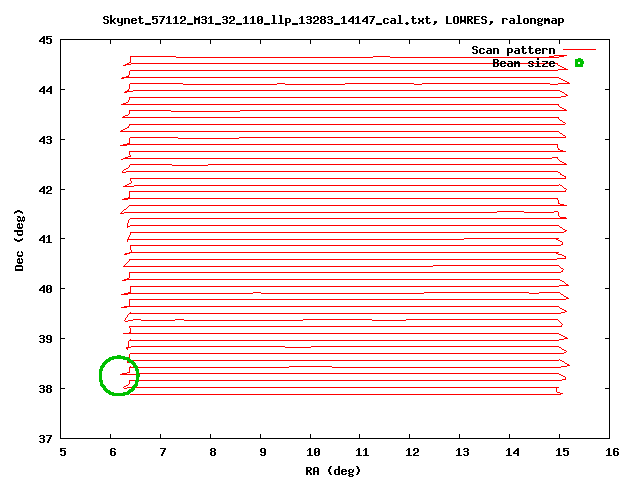Click the Dec axis tick label 44
640x480 pixels.
click(x=46, y=90)
